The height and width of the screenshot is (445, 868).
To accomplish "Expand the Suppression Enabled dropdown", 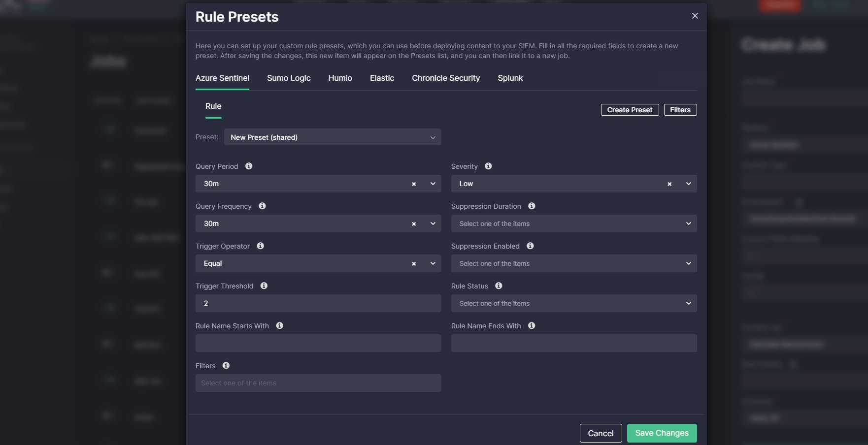I will pos(574,264).
